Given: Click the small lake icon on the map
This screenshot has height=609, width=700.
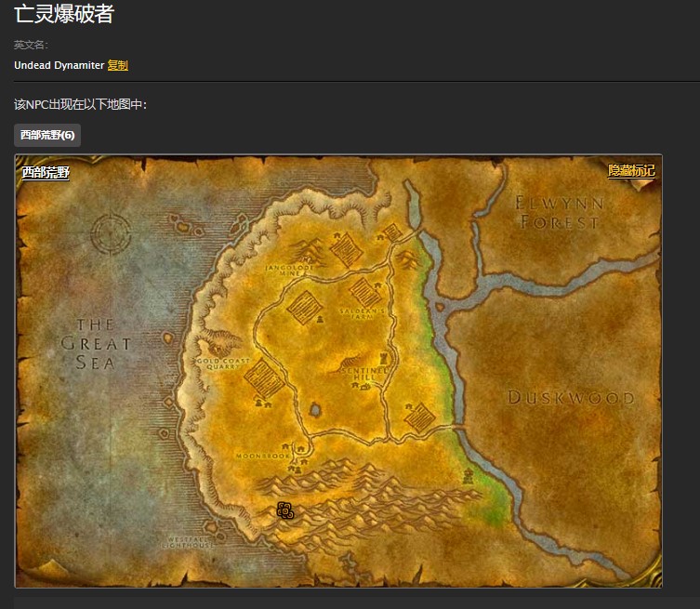Looking at the screenshot, I should [x=315, y=409].
